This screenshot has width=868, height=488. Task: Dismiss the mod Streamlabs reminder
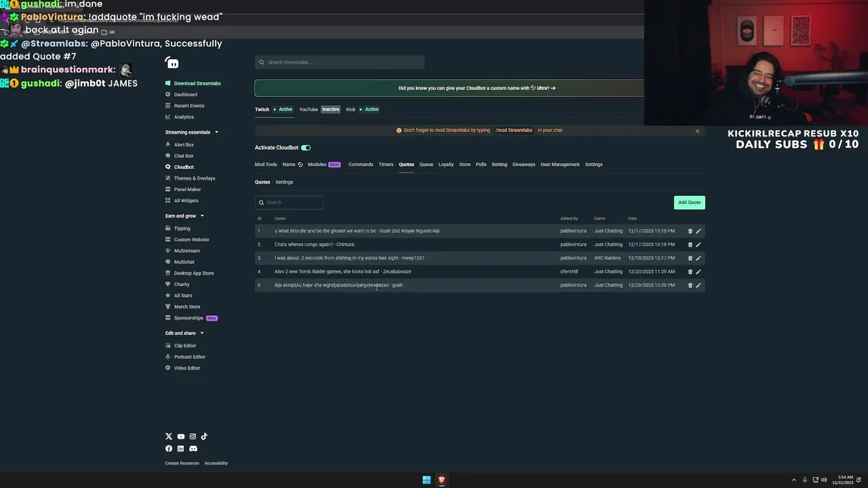click(697, 131)
